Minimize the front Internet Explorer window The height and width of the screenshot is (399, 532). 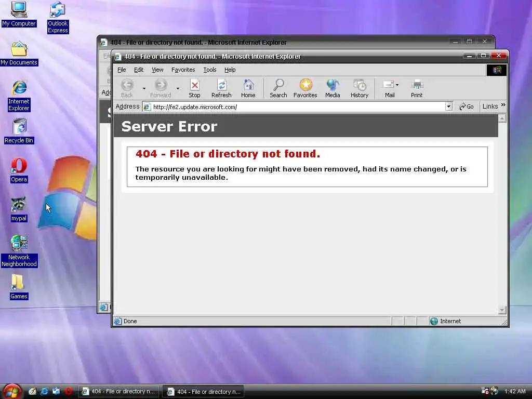point(469,56)
